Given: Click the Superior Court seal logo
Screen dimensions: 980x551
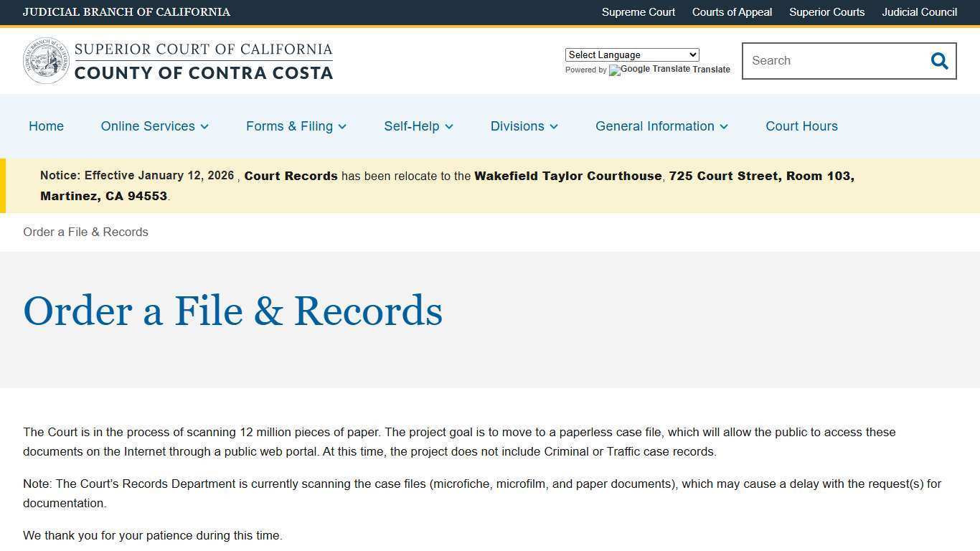Looking at the screenshot, I should pos(46,60).
